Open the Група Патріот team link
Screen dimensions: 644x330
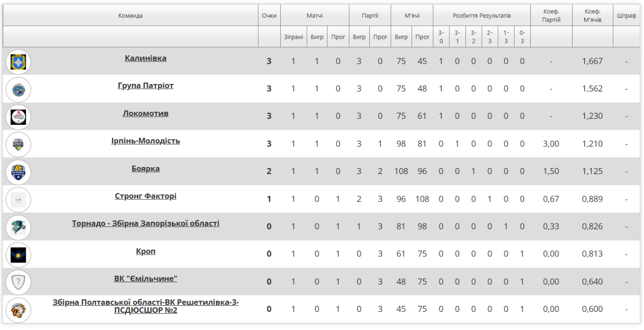(145, 86)
